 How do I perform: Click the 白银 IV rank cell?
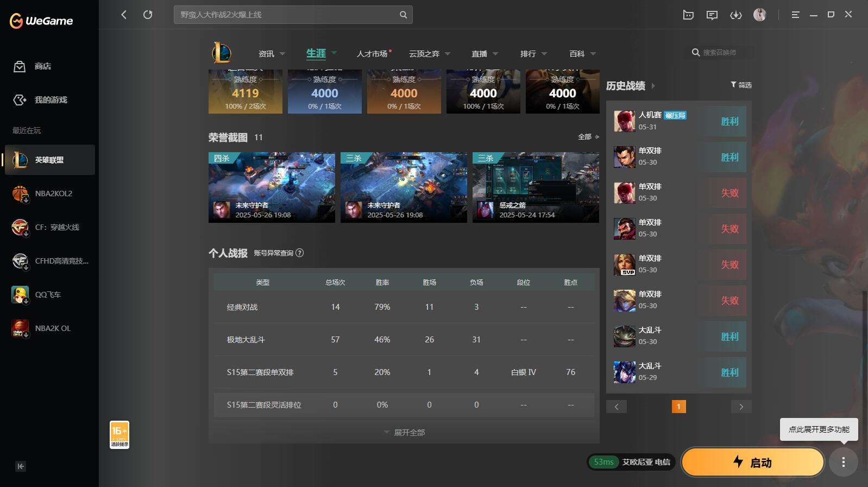pos(524,372)
